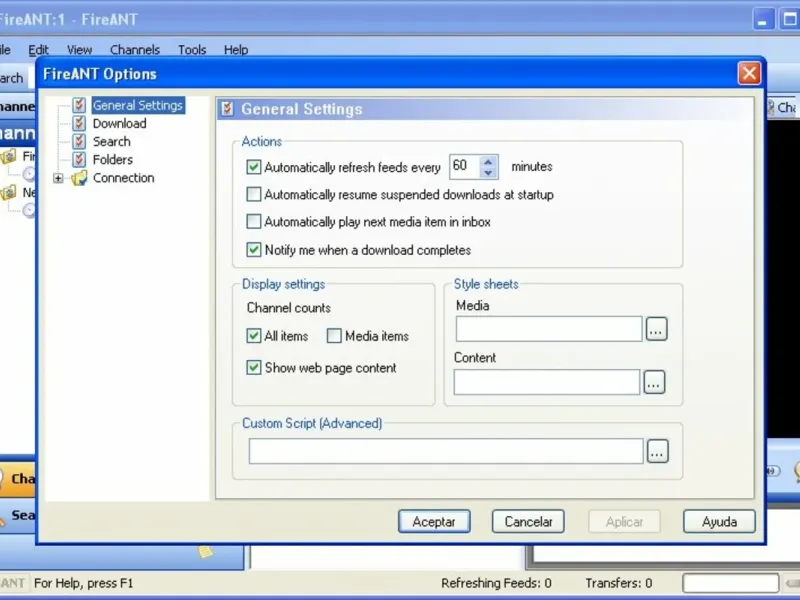Viewport: 800px width, 600px height.
Task: Click the General Settings checklist icon in tree
Action: coord(79,105)
